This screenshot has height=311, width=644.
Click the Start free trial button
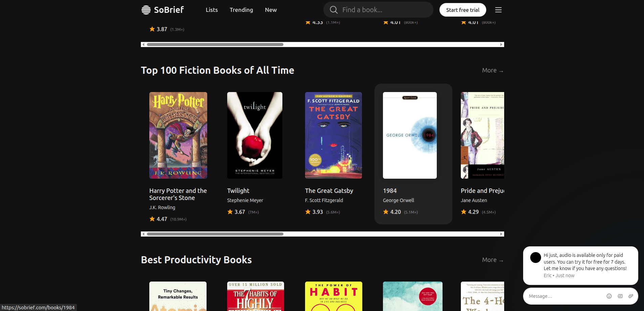[463, 10]
